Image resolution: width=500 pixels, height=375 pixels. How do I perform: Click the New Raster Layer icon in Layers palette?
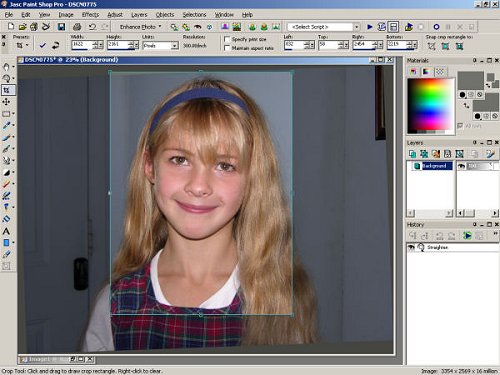pos(412,154)
